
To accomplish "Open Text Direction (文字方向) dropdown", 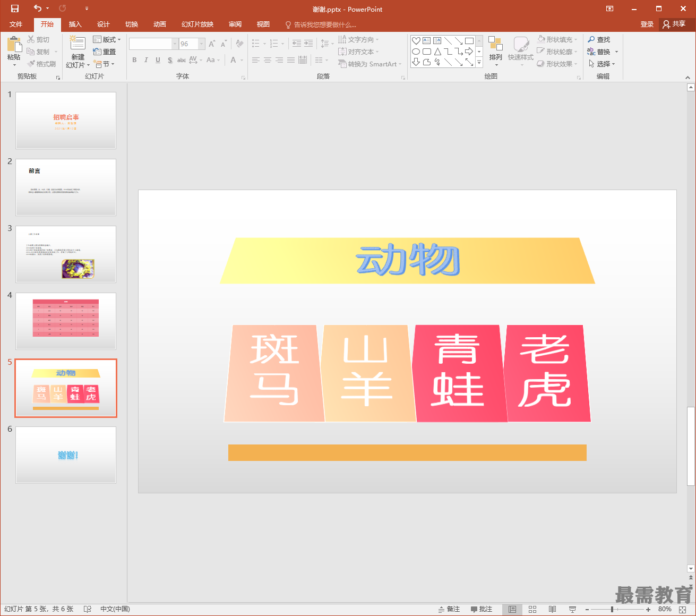I will point(358,39).
